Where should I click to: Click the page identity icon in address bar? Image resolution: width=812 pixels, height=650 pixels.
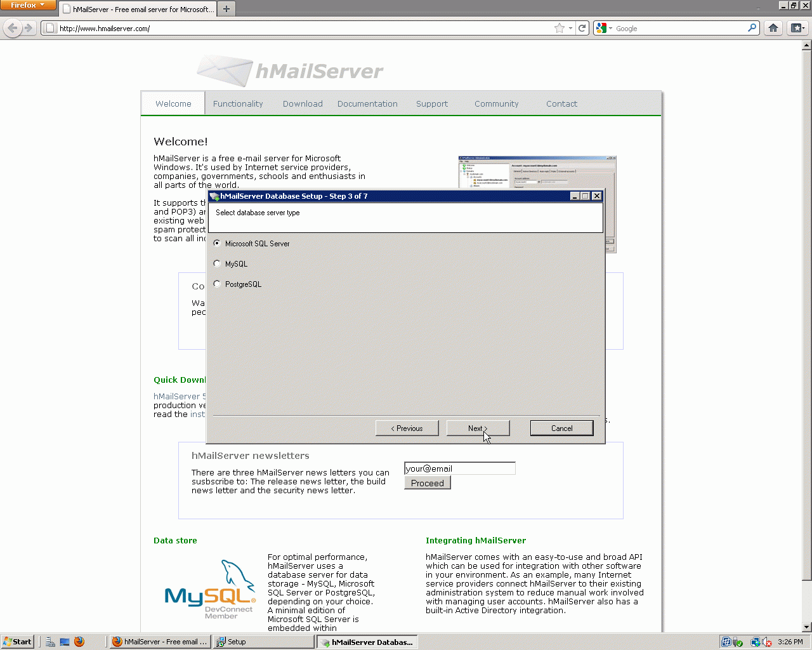[50, 28]
